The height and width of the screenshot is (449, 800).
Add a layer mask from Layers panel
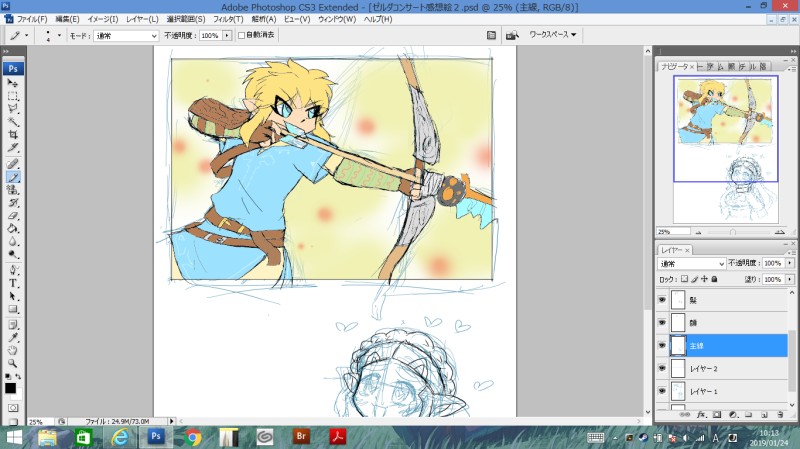click(717, 415)
